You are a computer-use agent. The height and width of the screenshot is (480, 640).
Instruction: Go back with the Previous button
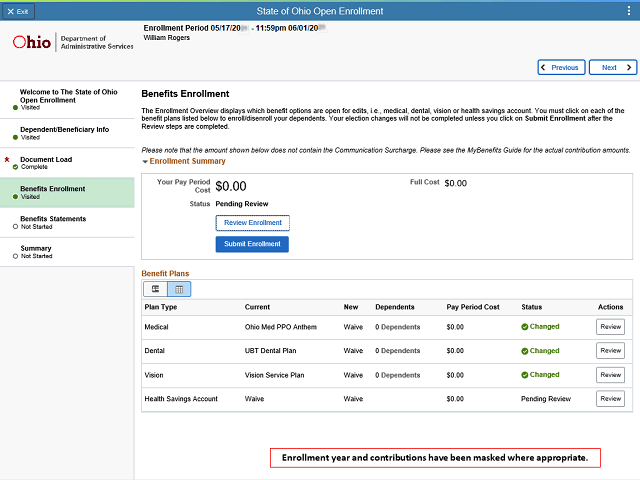coord(561,67)
